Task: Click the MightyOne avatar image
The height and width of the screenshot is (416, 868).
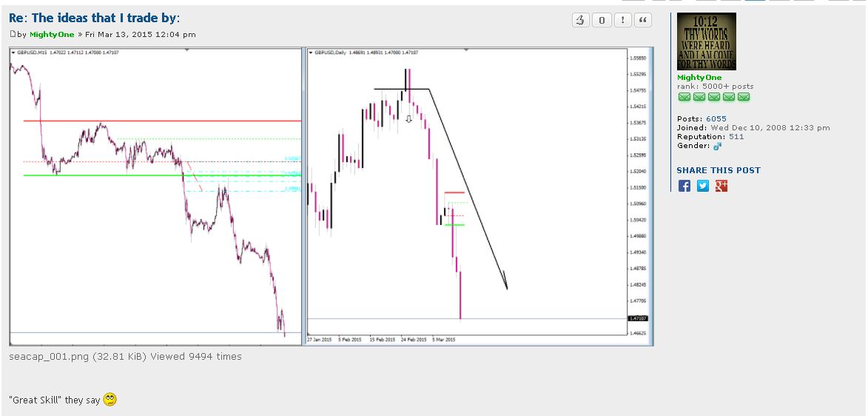Action: [707, 41]
